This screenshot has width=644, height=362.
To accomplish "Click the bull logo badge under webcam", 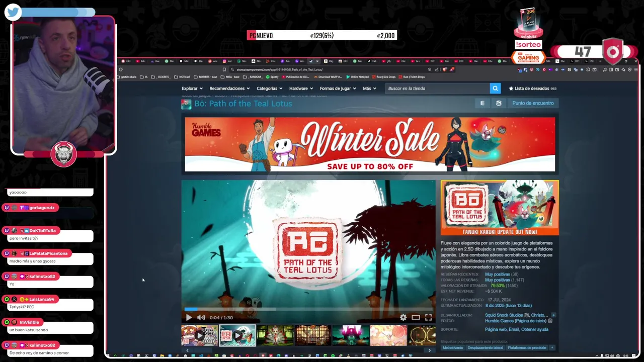I will [63, 154].
